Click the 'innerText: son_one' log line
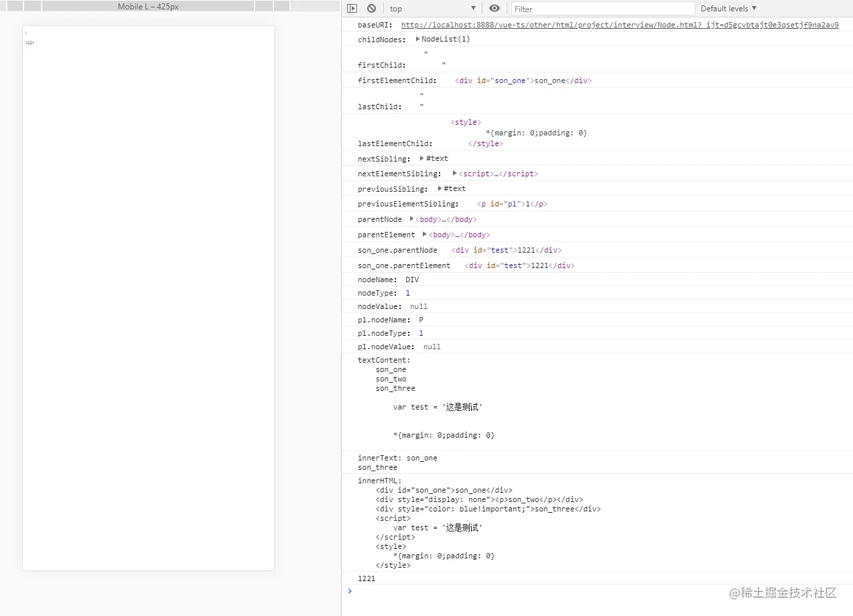The height and width of the screenshot is (616, 853). [397, 458]
